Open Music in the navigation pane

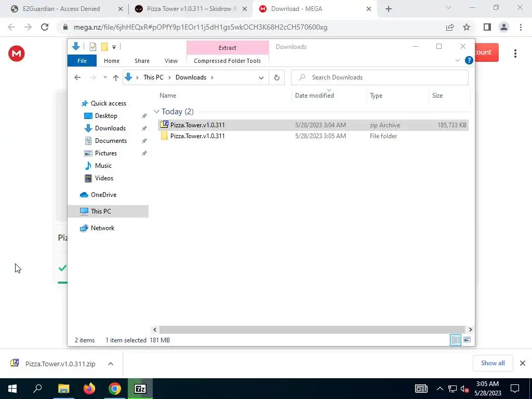click(103, 166)
